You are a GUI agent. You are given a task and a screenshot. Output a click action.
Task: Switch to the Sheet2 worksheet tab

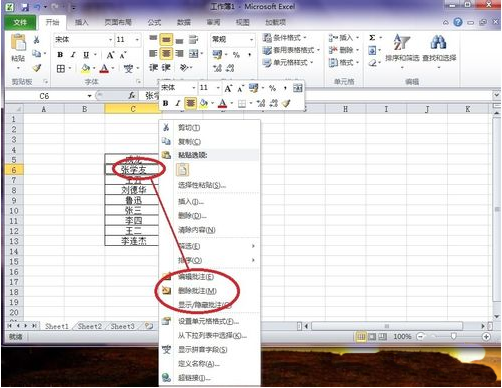tap(89, 326)
